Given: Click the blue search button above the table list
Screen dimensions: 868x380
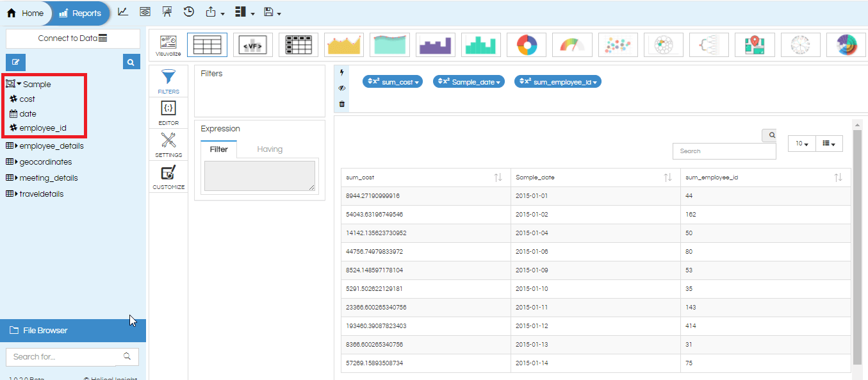Looking at the screenshot, I should point(131,62).
